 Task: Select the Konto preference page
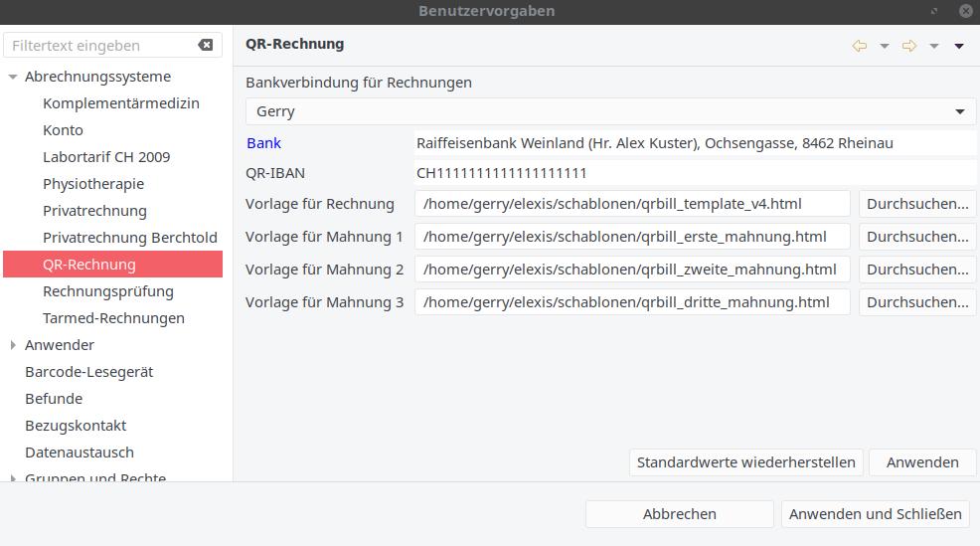(x=63, y=130)
